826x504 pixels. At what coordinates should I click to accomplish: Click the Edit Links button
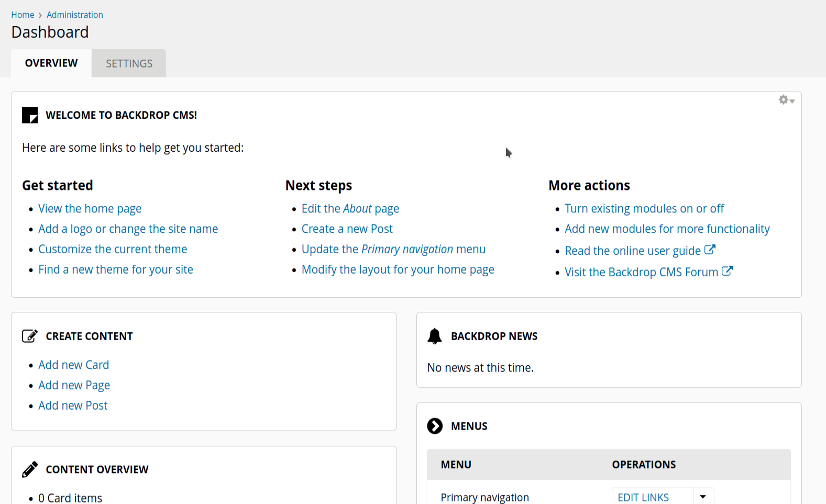pos(643,497)
